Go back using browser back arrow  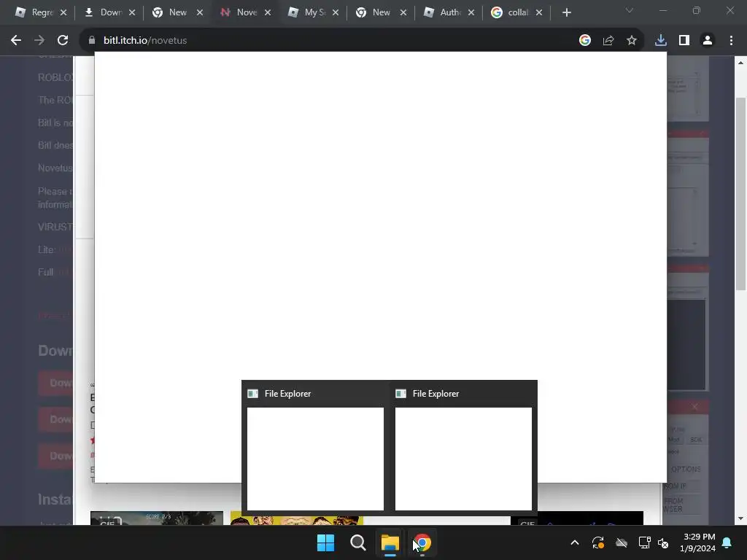click(16, 41)
